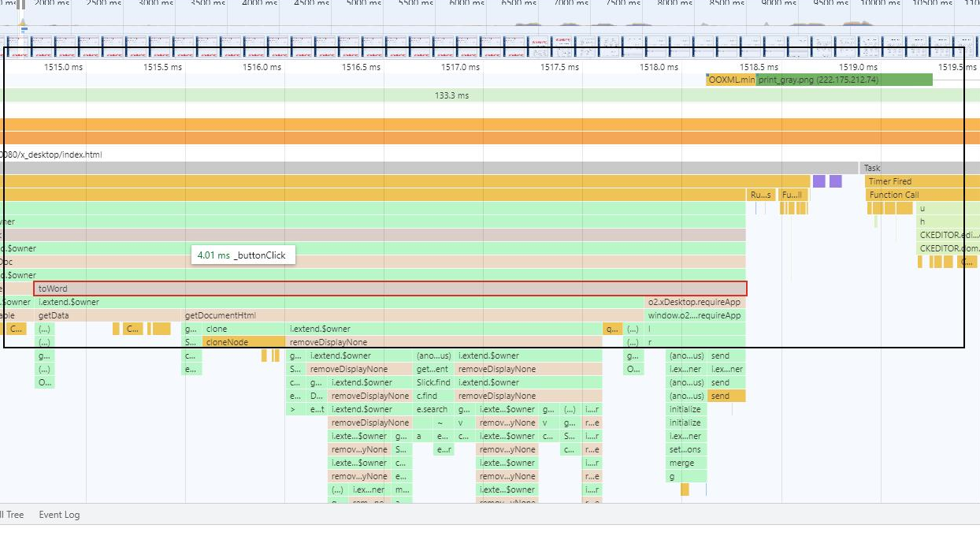Click the window.o2...requireApp function block
Image resolution: width=980 pixels, height=536 pixels.
tap(694, 315)
